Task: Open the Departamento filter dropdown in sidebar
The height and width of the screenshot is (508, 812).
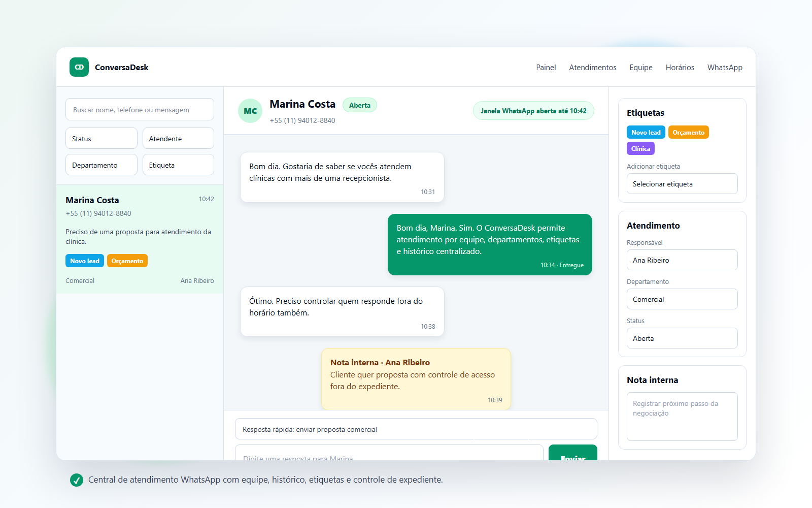Action: point(101,165)
